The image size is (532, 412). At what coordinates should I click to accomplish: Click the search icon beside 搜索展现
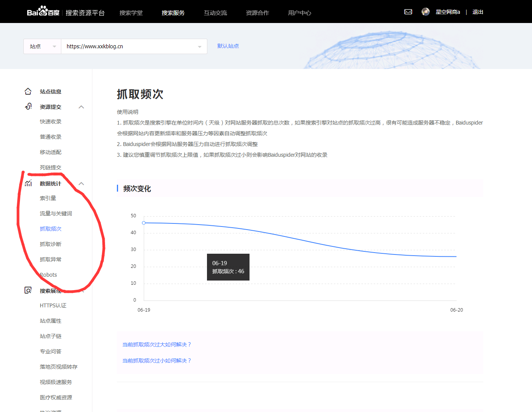28,291
